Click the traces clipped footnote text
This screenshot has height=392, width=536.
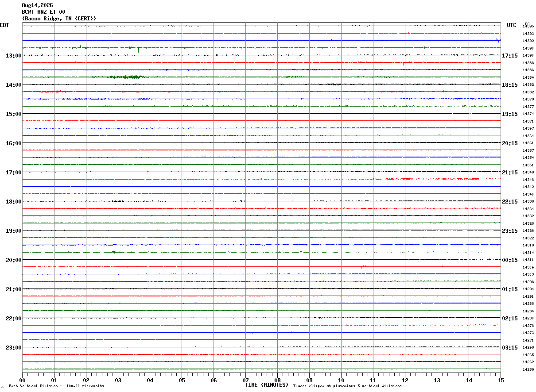coord(347,386)
